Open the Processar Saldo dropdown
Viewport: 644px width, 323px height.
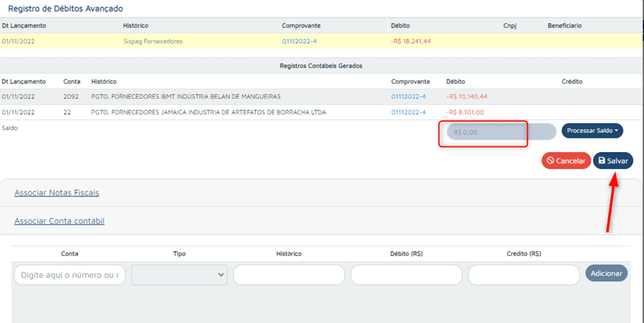click(x=592, y=131)
